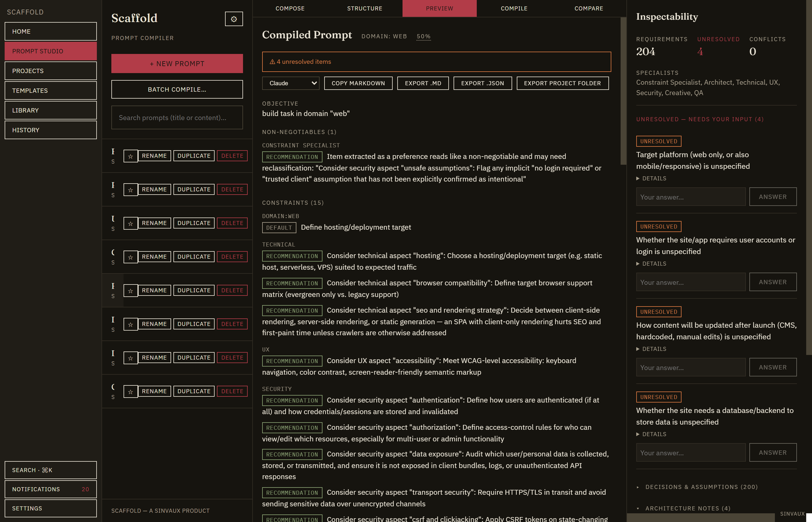Focus the answer field for Target platform
The image size is (812, 522).
coord(691,197)
